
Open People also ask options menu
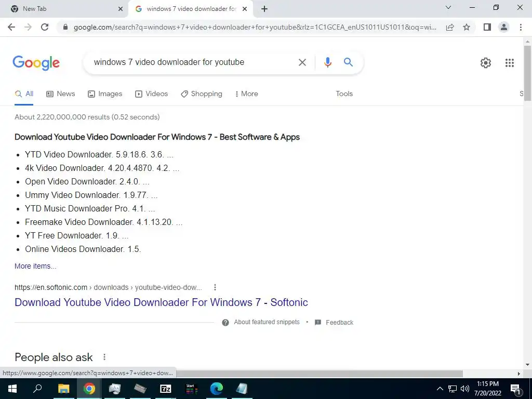click(104, 357)
